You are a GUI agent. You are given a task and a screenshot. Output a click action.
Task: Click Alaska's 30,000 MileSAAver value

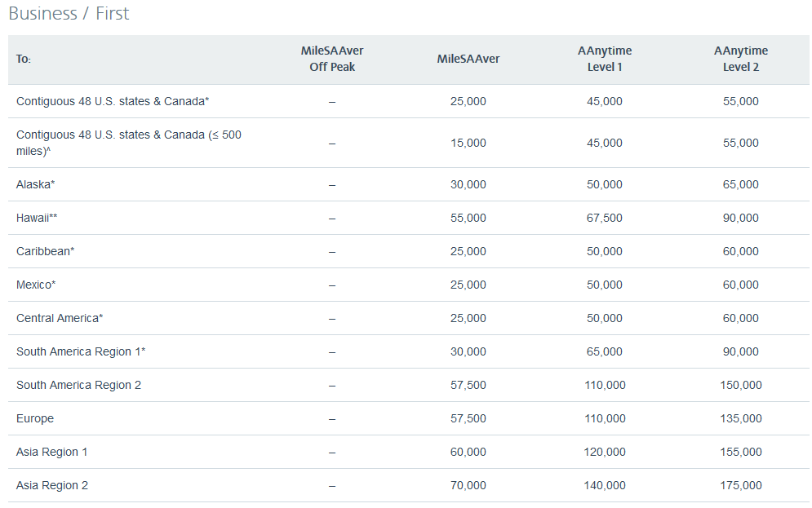468,184
